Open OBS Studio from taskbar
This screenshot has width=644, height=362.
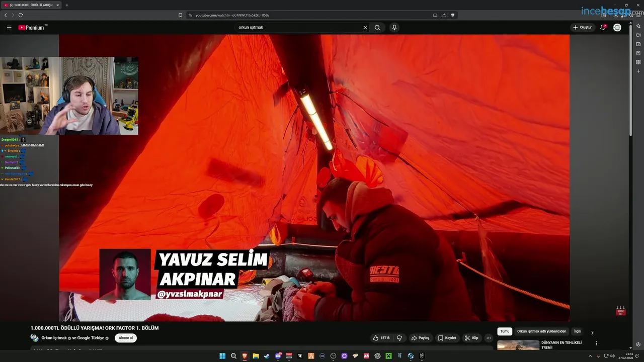[333, 356]
